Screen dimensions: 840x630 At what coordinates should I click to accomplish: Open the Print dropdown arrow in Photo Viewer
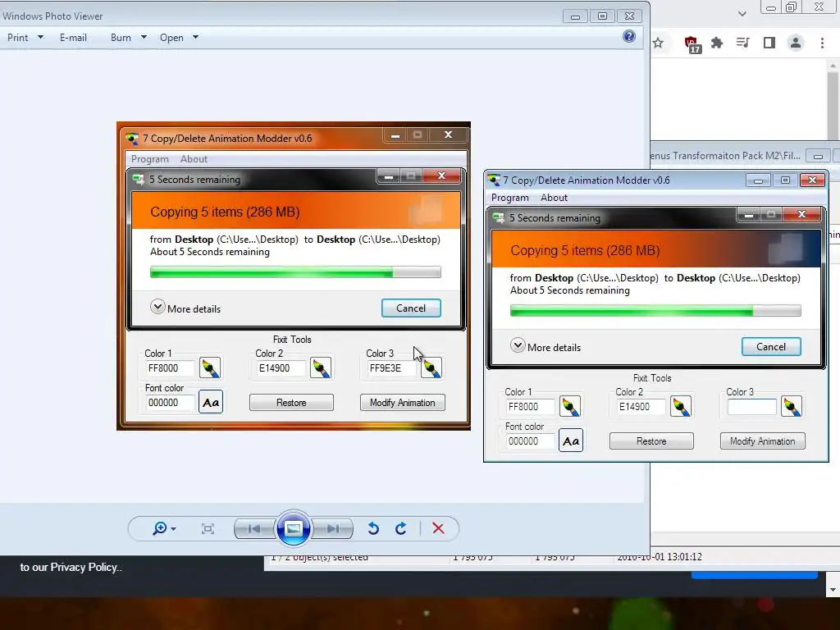[x=40, y=38]
